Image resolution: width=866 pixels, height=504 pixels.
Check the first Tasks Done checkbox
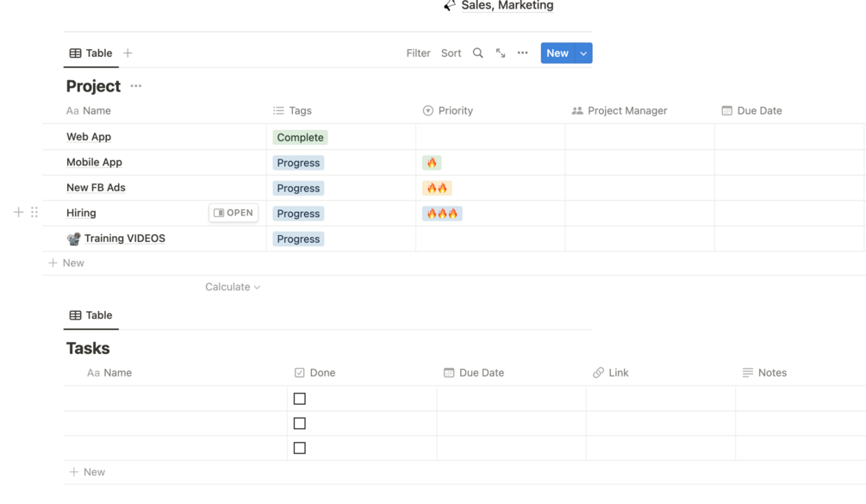[x=300, y=399]
